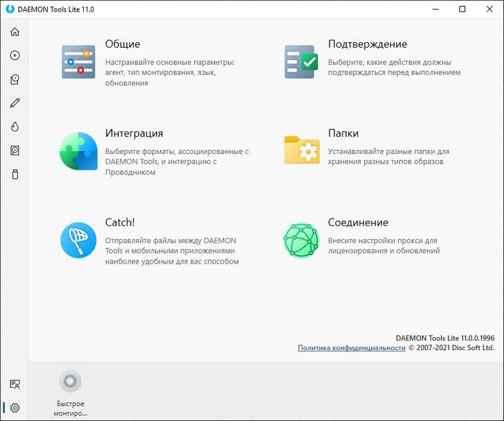The width and height of the screenshot is (504, 421).
Task: Click the Папки yellow folder icon
Action: pos(301,150)
